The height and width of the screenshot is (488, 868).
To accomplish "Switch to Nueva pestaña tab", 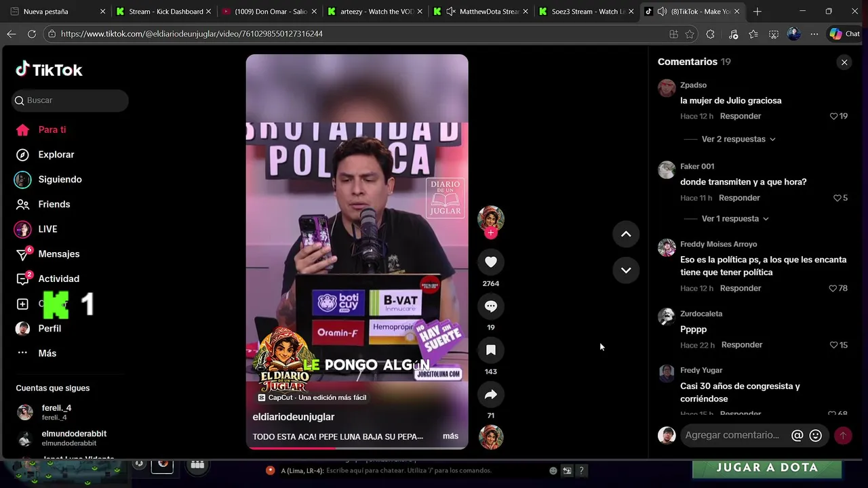I will coord(58,12).
